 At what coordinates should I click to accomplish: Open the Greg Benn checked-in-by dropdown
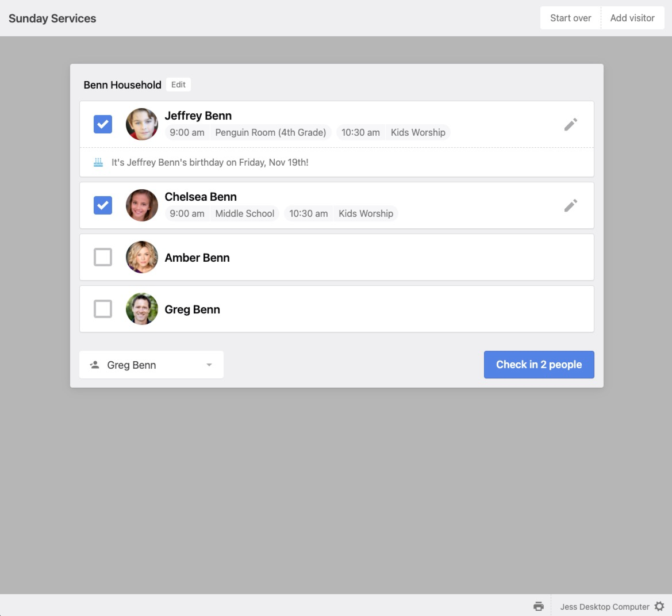151,365
